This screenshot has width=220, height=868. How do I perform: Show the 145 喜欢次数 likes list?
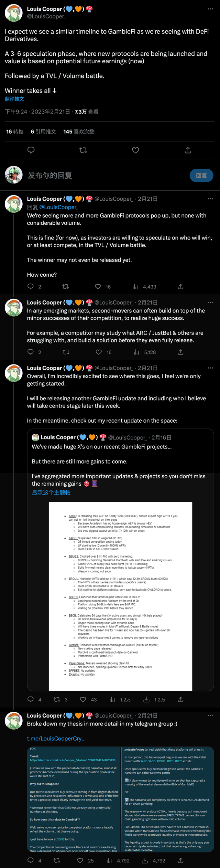(x=79, y=131)
